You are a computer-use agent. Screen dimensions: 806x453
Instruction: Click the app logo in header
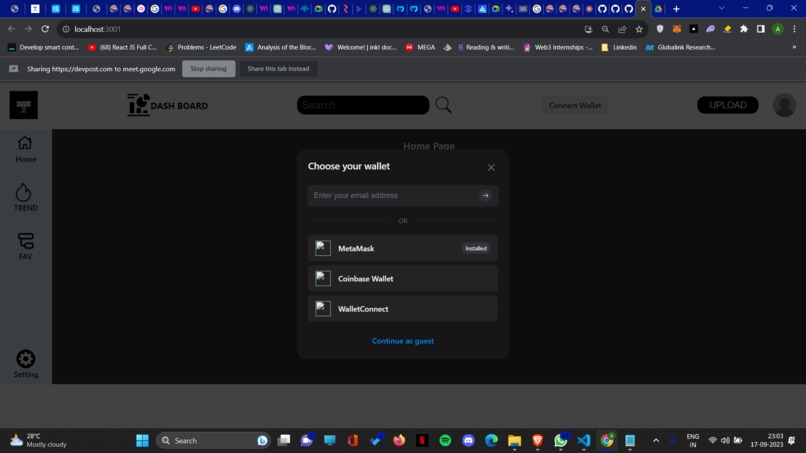(24, 105)
